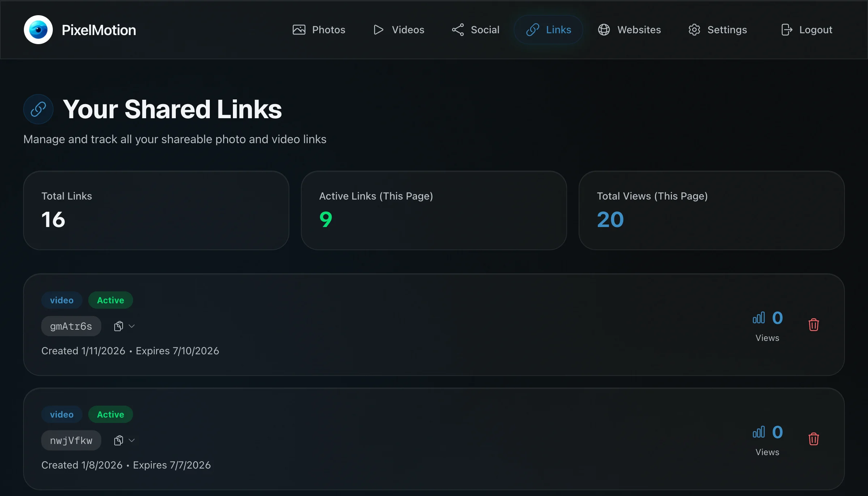Click the Settings gear icon
The width and height of the screenshot is (868, 496).
[x=694, y=30]
